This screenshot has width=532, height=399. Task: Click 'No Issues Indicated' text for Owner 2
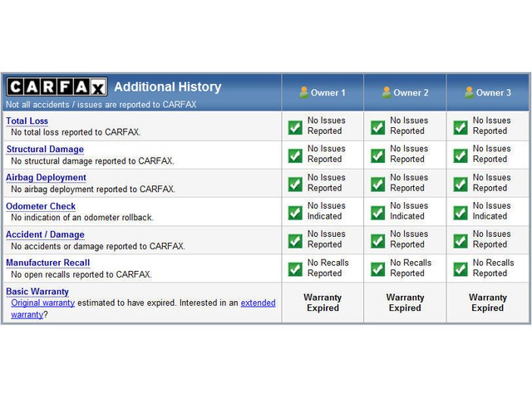coord(409,211)
